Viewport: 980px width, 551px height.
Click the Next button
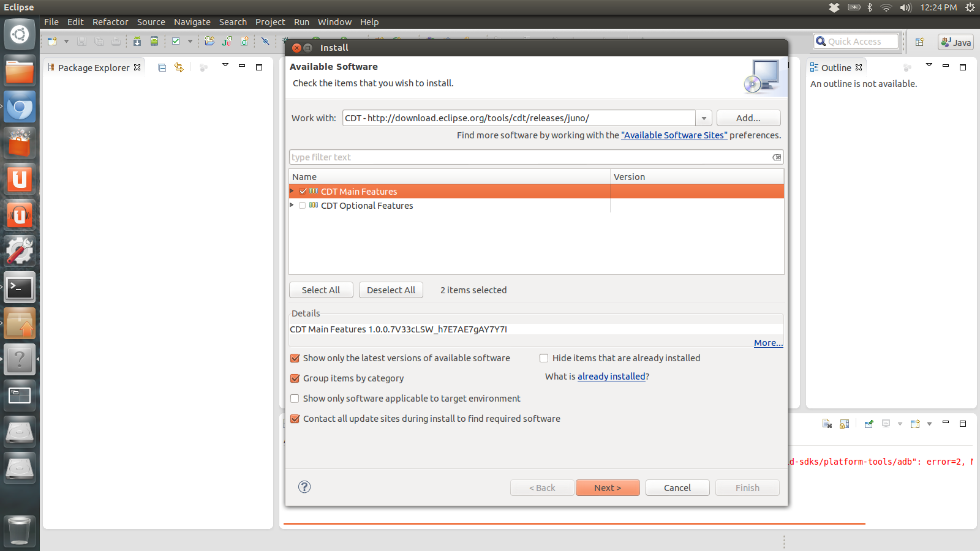(x=608, y=488)
